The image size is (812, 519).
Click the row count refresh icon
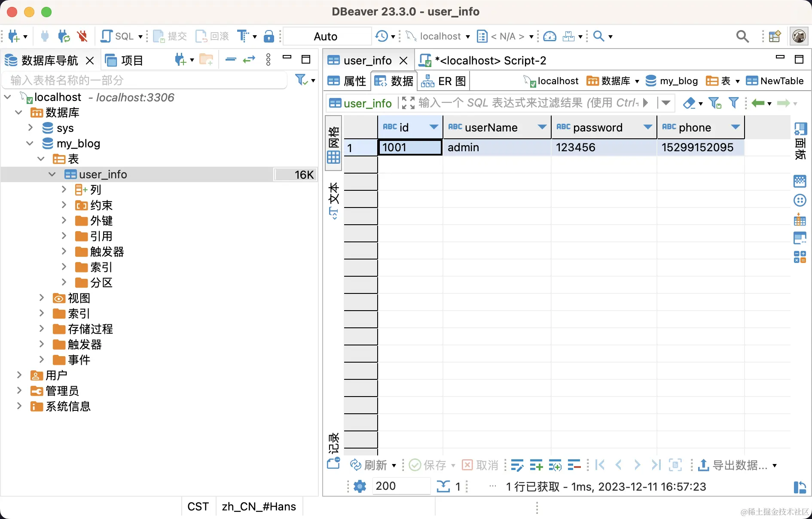pos(443,486)
